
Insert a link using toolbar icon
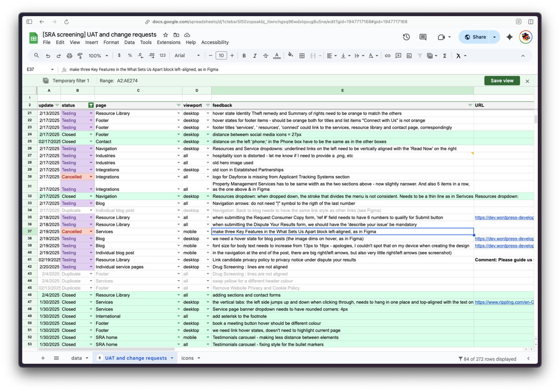(387, 56)
